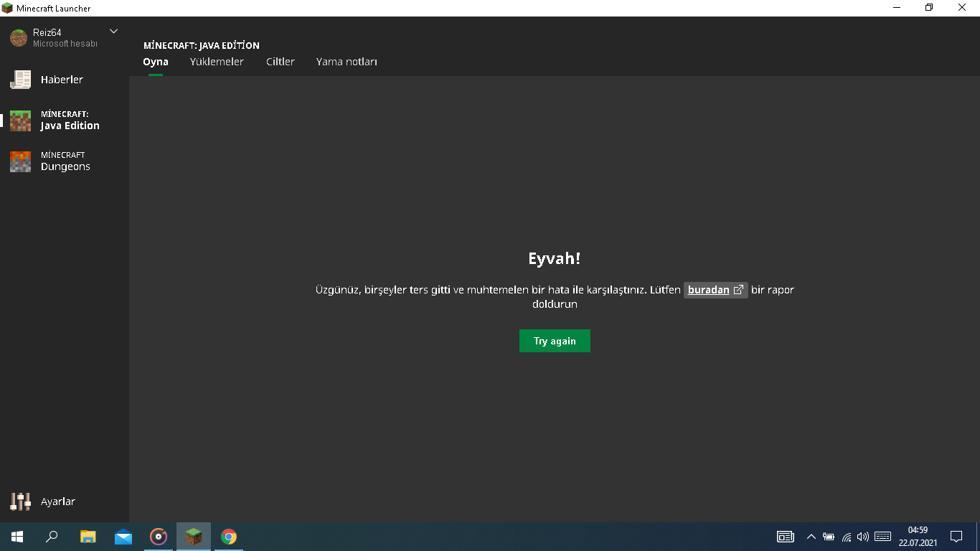Select the Eyvah! error heading
The height and width of the screenshot is (551, 980).
555,259
